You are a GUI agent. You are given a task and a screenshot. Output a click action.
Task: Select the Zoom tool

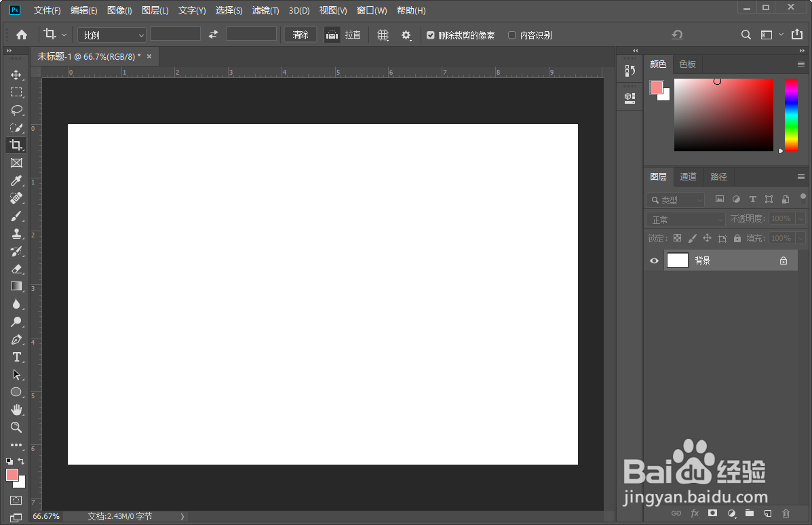[x=16, y=427]
